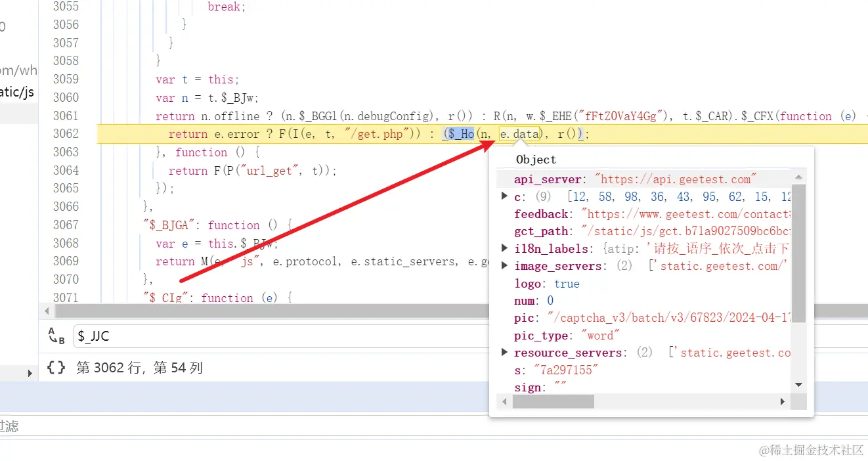Click line number 3055 in the gutter
This screenshot has height=461, width=868.
pyautogui.click(x=66, y=7)
